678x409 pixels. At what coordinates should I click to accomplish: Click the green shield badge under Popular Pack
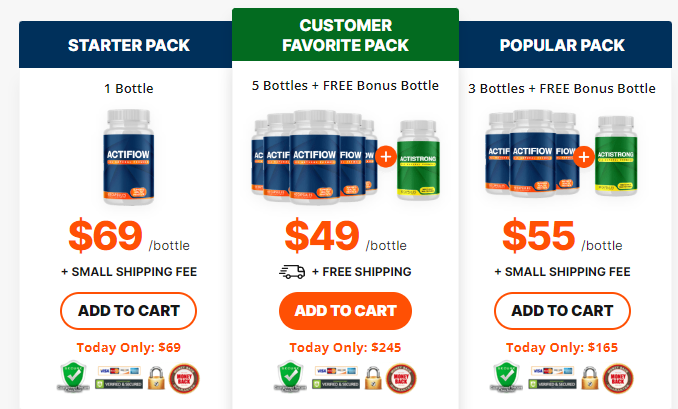point(503,377)
